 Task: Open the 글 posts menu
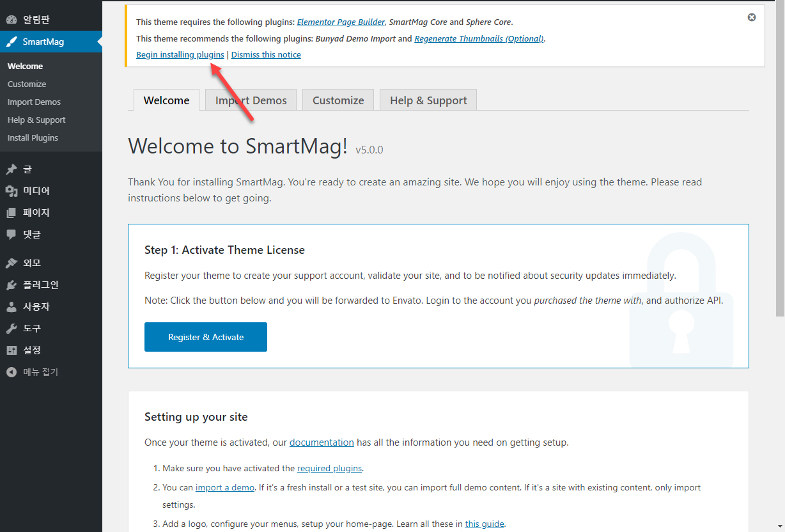point(51,169)
